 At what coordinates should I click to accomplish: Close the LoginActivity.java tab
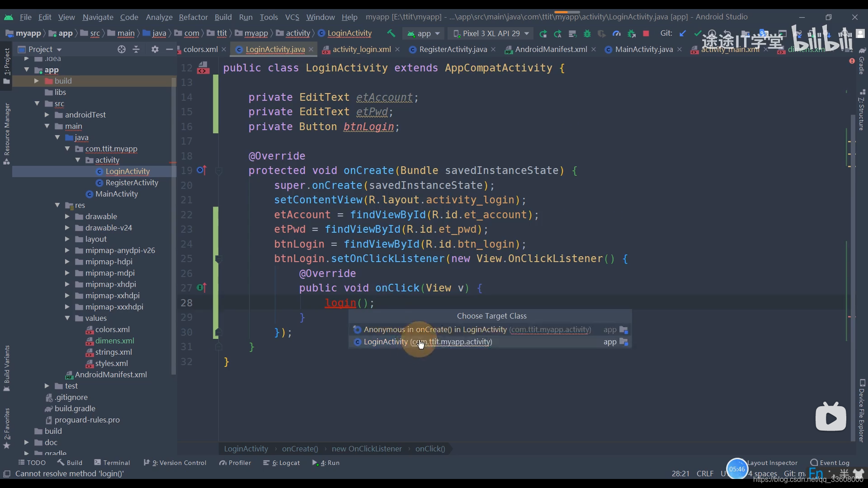pos(311,49)
